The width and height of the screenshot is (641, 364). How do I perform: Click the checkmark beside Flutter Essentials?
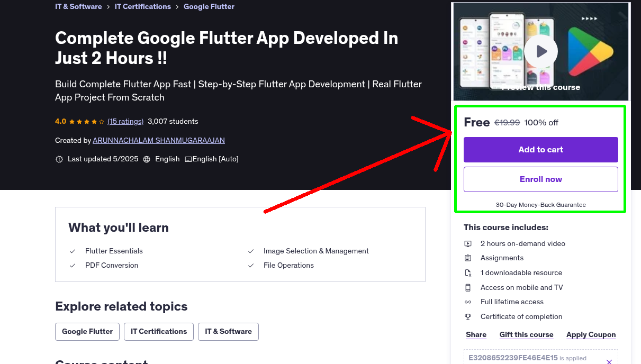[73, 251]
